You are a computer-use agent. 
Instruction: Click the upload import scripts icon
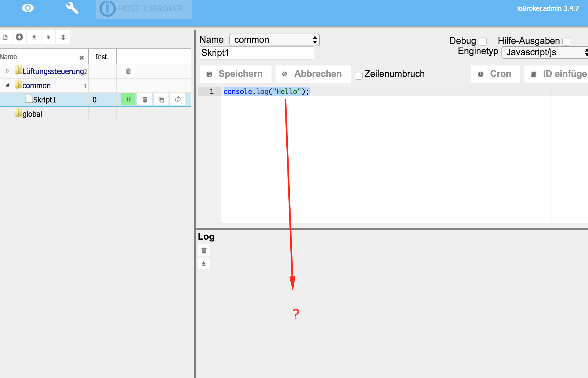point(48,37)
